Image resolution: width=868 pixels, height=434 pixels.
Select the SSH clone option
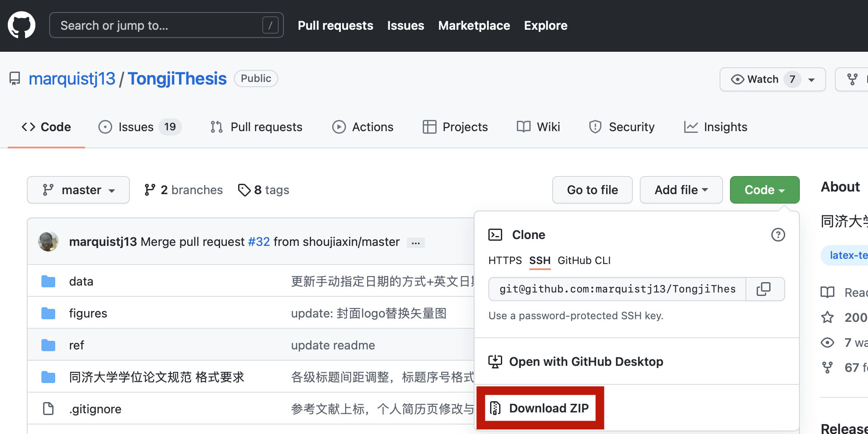tap(540, 261)
